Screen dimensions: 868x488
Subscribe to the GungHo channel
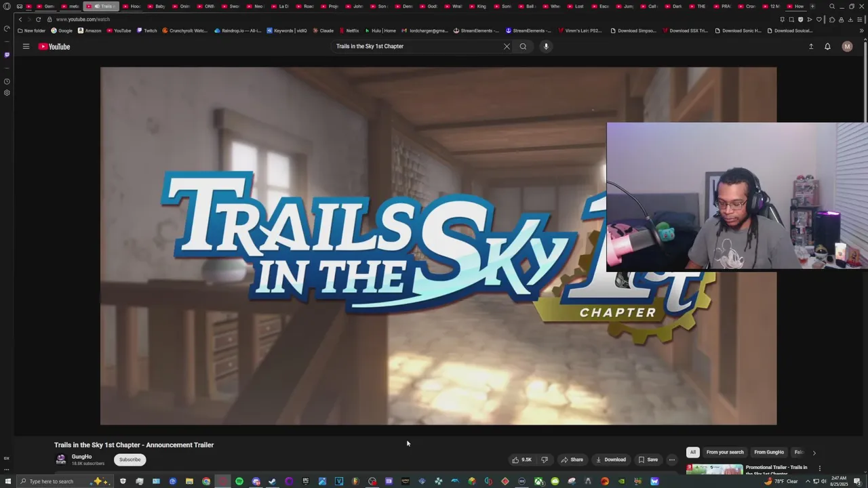click(130, 460)
